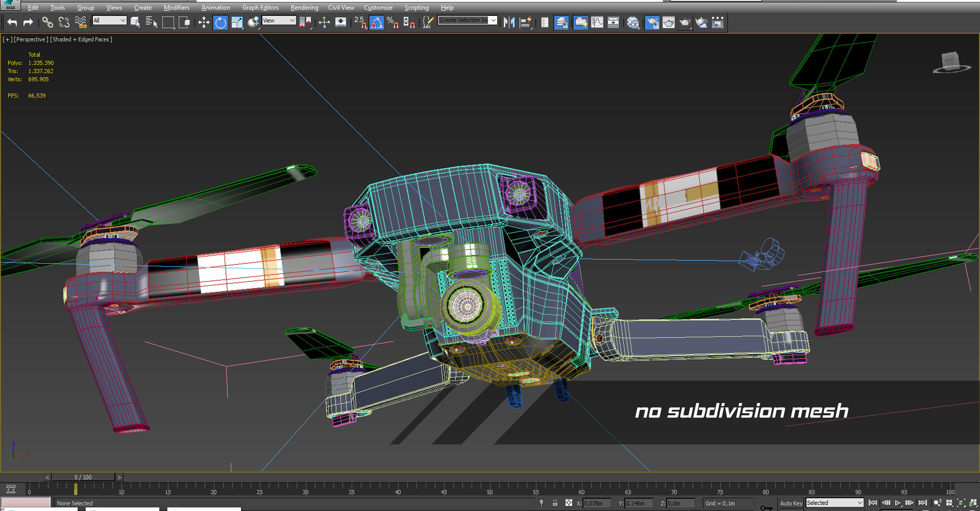Expand the Selected key filter dropdown
Viewport: 980px width, 511px height.
834,503
